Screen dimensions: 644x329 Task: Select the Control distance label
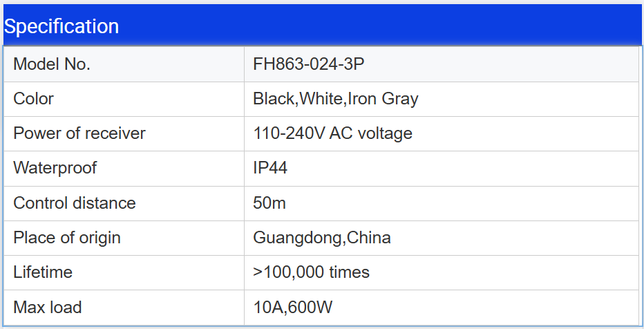[x=75, y=203]
